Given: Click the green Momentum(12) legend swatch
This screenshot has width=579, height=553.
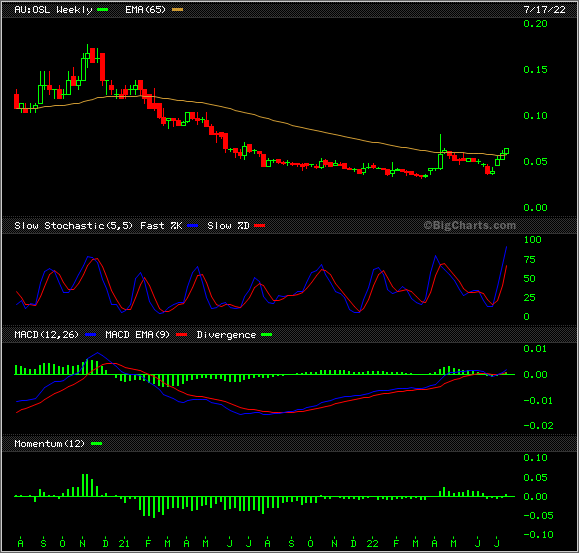Looking at the screenshot, I should 96,444.
